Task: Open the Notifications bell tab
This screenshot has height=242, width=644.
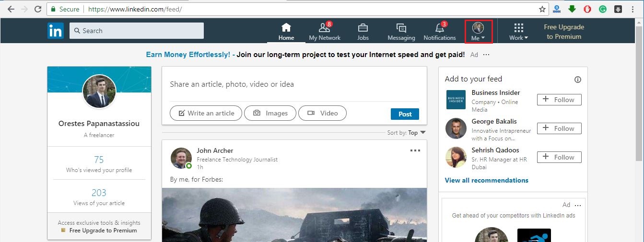Action: 440,32
